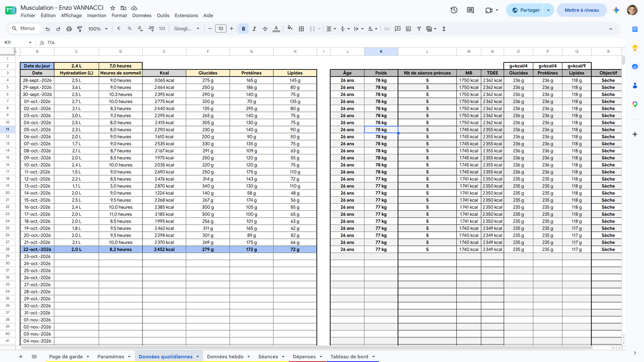Click the print icon

69,29
